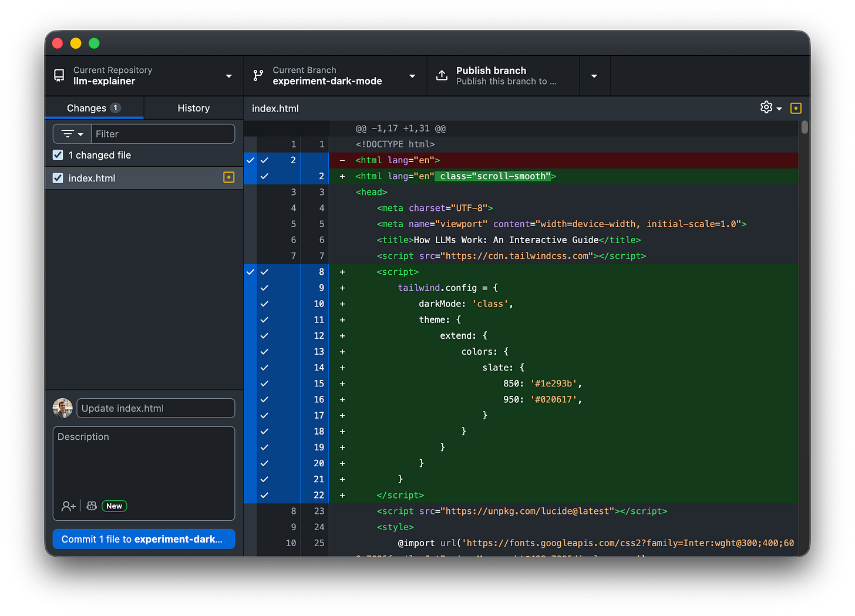Screen dimensions: 855x616
Task: Click the yellow modified indicator beside index.html
Action: [x=228, y=177]
